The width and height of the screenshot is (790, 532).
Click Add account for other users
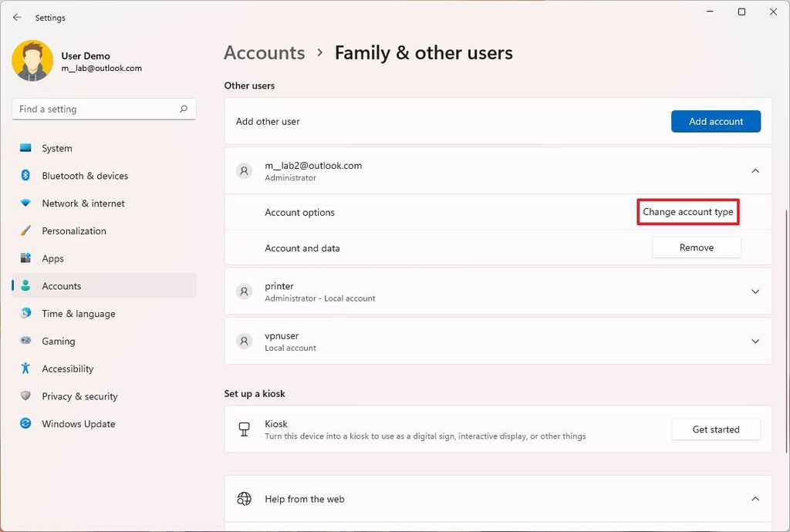(x=715, y=121)
